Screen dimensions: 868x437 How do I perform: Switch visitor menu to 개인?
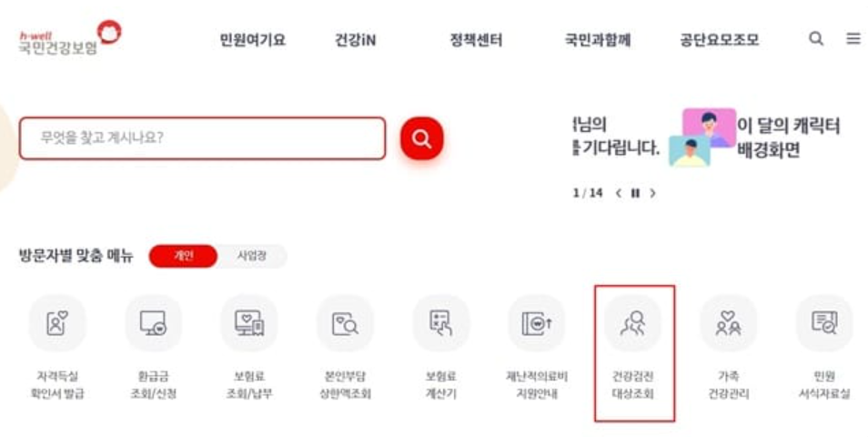[183, 256]
